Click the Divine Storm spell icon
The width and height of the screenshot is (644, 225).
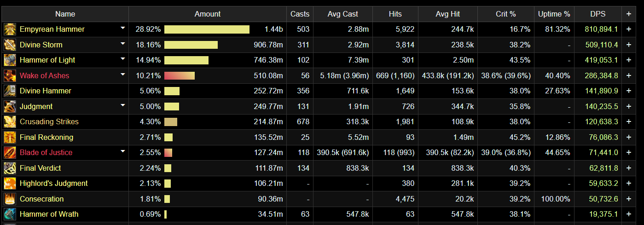[10, 45]
